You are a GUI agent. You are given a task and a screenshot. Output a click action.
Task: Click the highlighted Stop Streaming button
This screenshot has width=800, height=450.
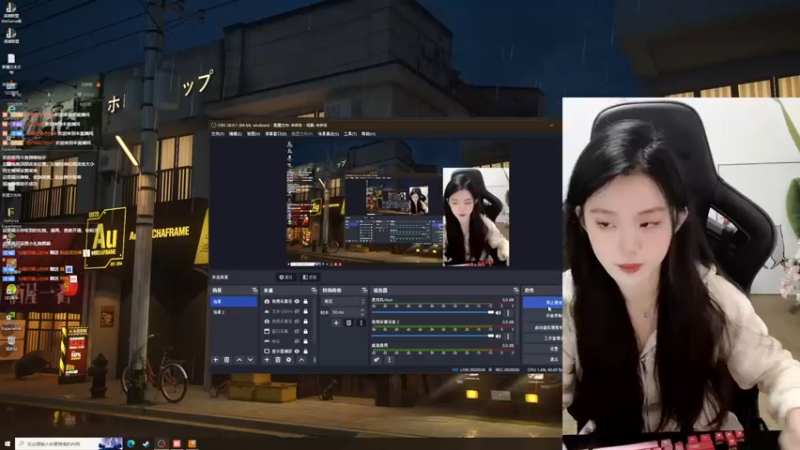pyautogui.click(x=542, y=303)
